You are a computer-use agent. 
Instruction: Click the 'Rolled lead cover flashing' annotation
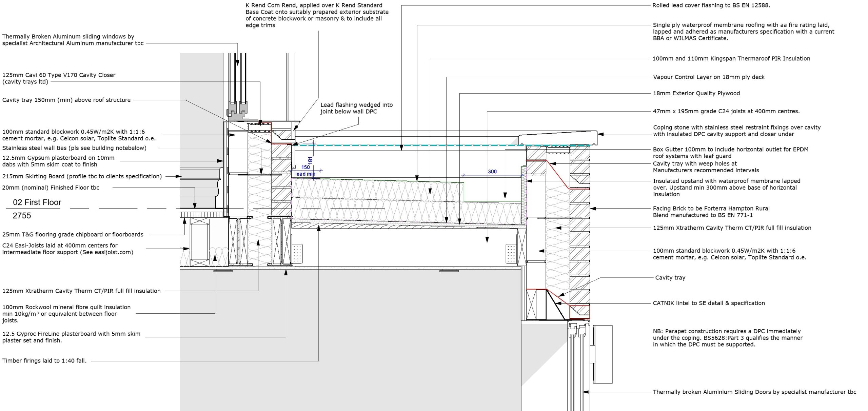[711, 5]
